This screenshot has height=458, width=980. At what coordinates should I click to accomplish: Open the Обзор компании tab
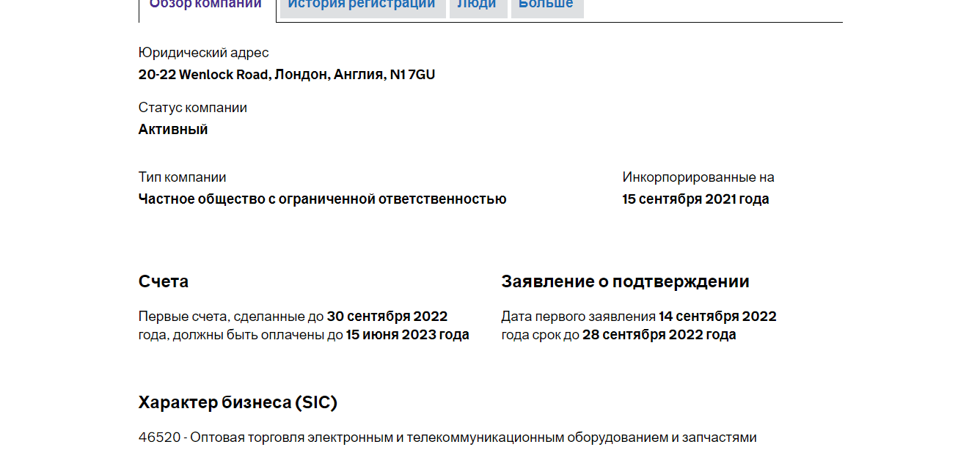[x=205, y=4]
